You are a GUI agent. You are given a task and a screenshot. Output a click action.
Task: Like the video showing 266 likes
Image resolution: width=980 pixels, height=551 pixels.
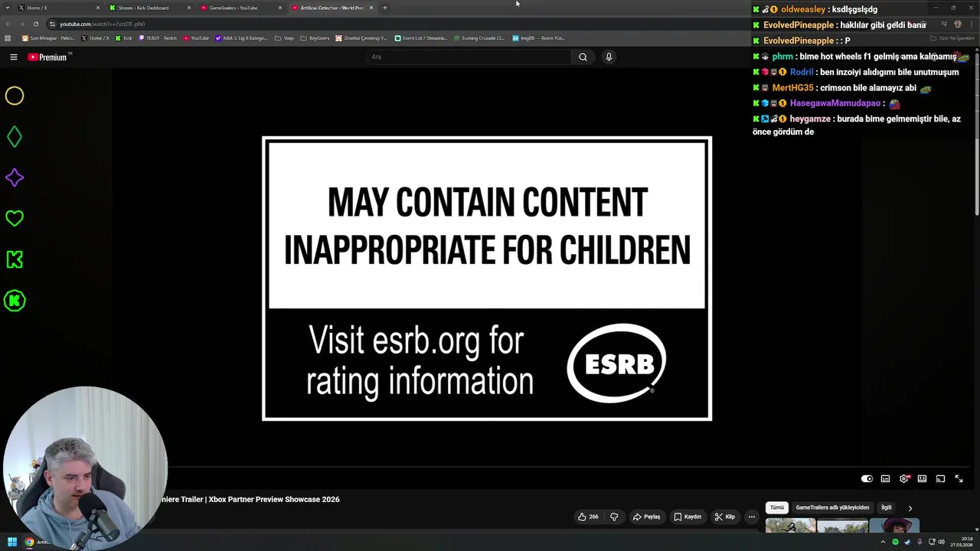tap(588, 517)
